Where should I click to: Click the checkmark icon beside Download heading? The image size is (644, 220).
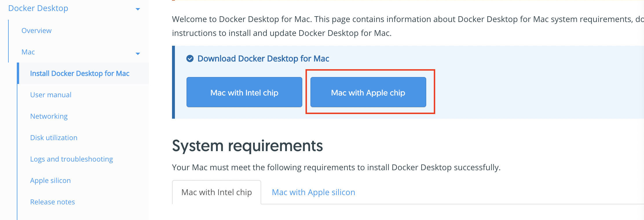pos(190,59)
